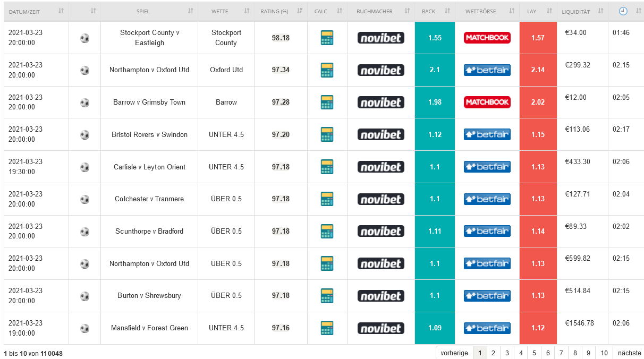This screenshot has height=359, width=644.
Task: Open calculator for Barrow v Grimsby Town
Action: tap(327, 102)
